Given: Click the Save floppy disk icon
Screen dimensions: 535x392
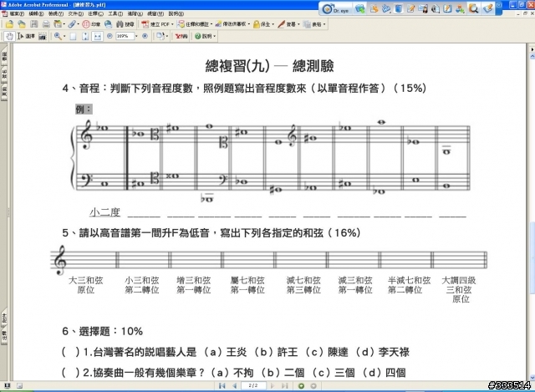Looking at the screenshot, I should point(33,24).
